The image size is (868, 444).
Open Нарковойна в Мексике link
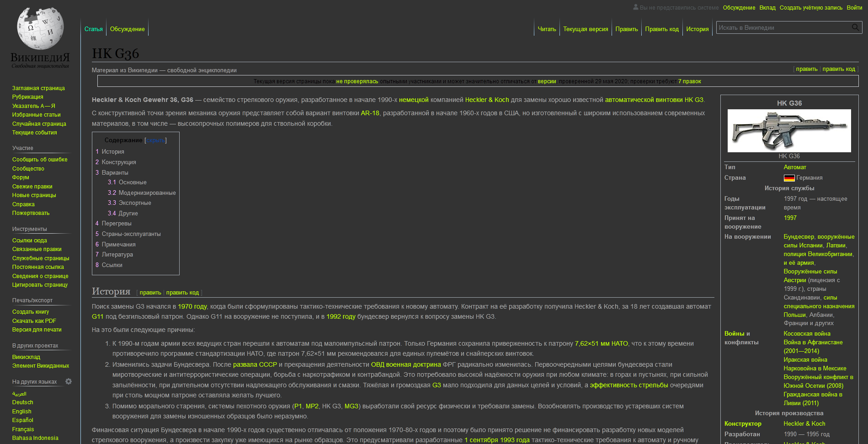(815, 369)
